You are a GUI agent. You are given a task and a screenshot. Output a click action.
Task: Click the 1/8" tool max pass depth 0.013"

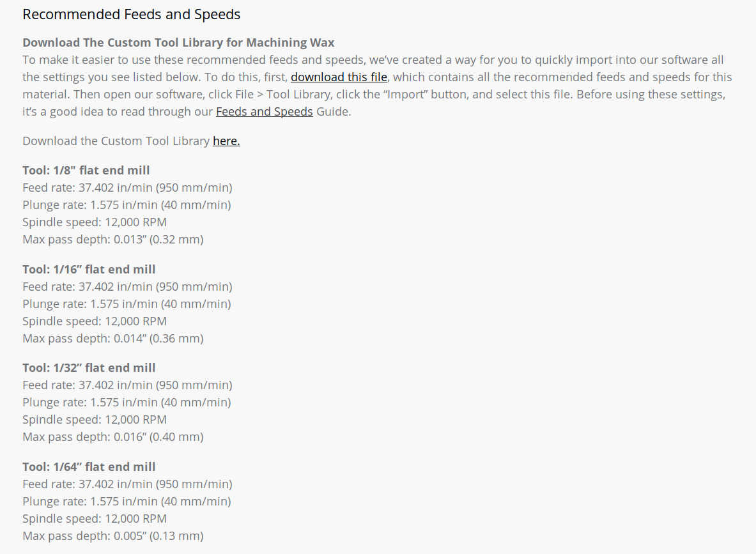tap(113, 239)
